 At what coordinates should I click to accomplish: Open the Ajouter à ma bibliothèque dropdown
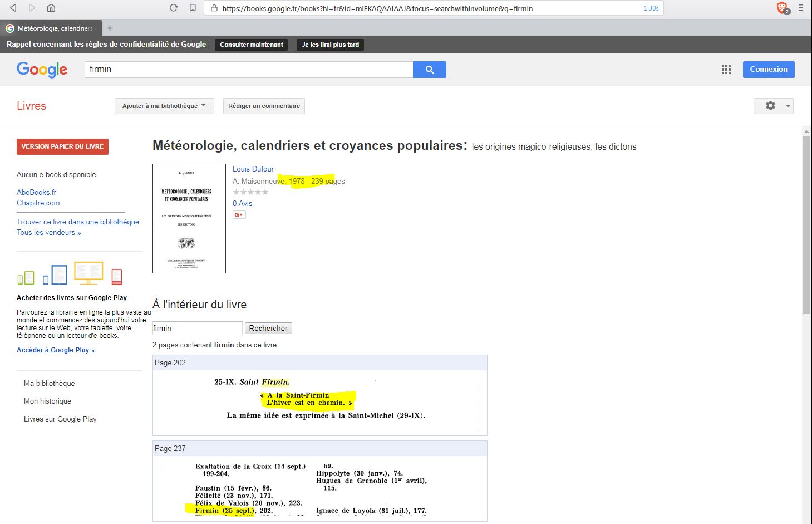pos(164,106)
